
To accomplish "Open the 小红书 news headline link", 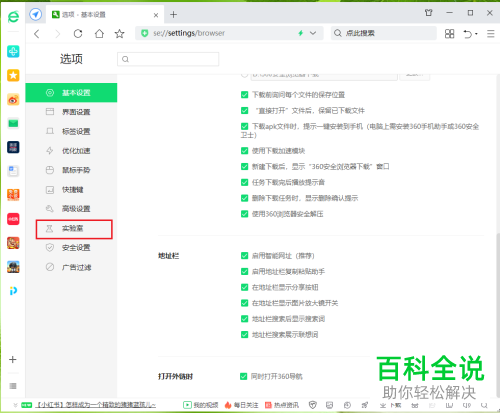I will pos(95,405).
